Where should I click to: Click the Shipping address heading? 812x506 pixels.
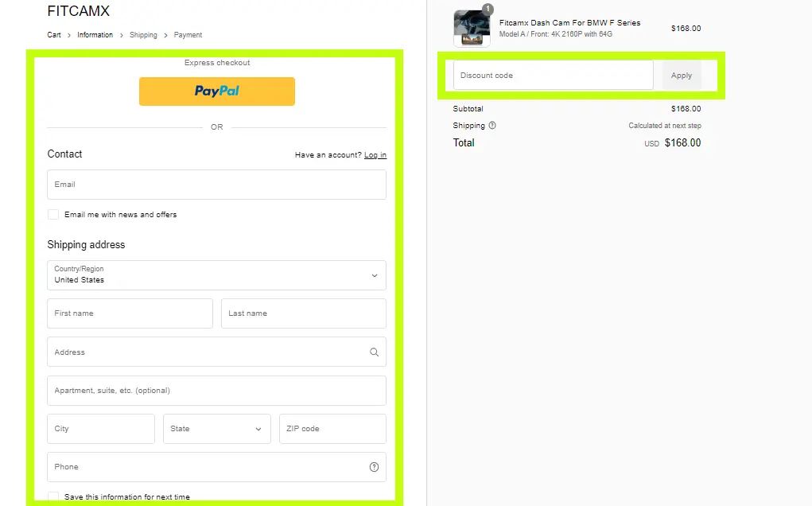86,244
